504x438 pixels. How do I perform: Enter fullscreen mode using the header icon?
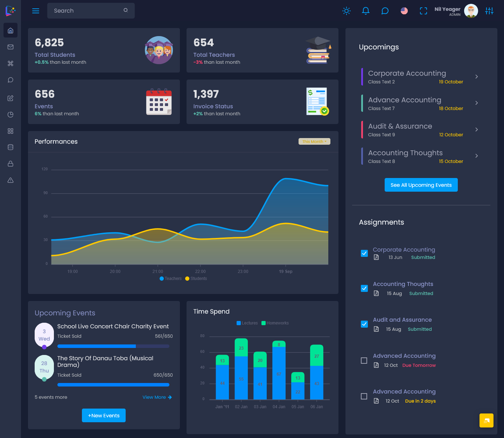click(423, 11)
